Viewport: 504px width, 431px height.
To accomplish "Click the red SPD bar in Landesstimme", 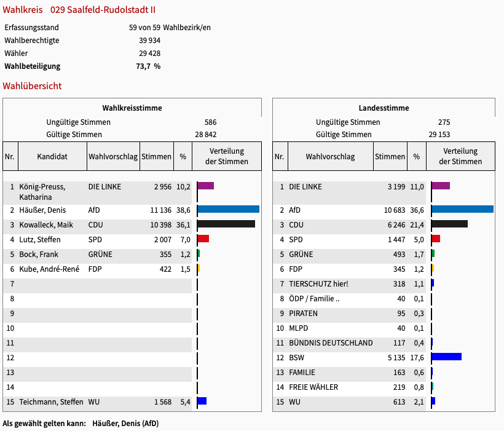I will 436,239.
